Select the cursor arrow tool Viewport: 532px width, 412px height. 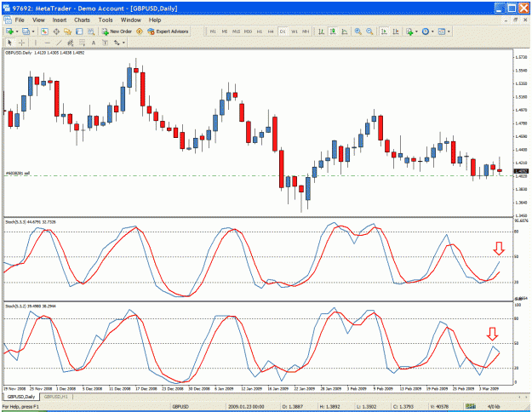[x=9, y=43]
